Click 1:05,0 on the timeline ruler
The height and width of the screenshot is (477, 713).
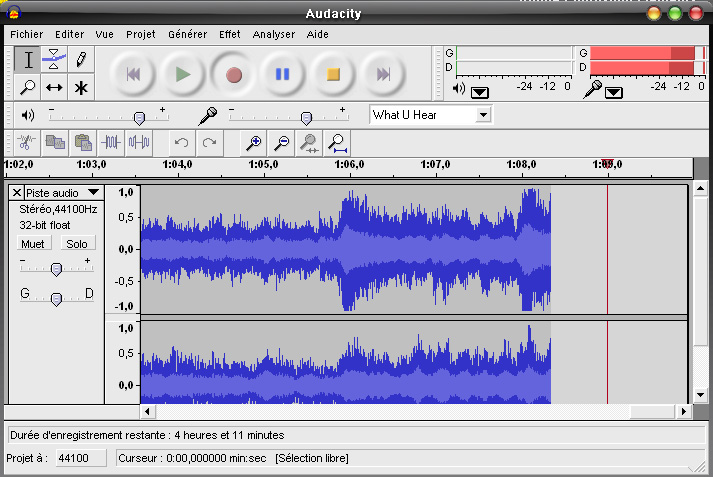point(263,164)
